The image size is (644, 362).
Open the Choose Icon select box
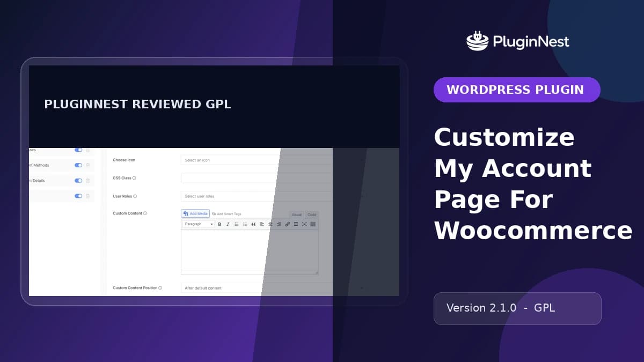[x=274, y=160]
